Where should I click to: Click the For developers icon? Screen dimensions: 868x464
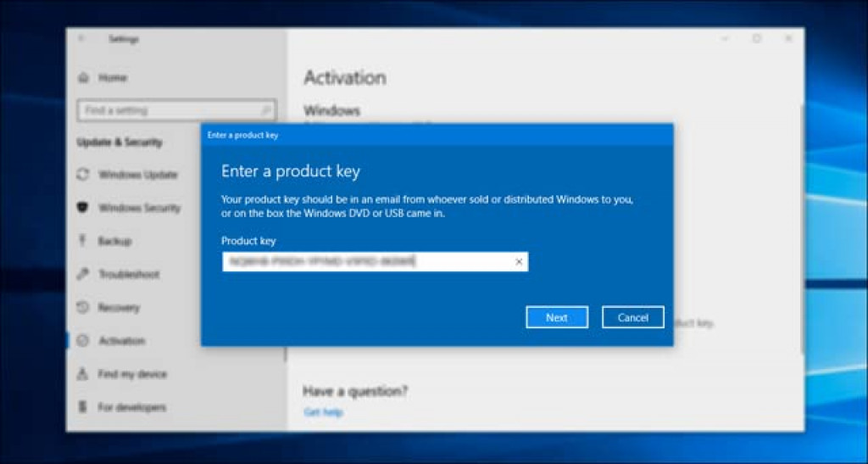coord(83,407)
